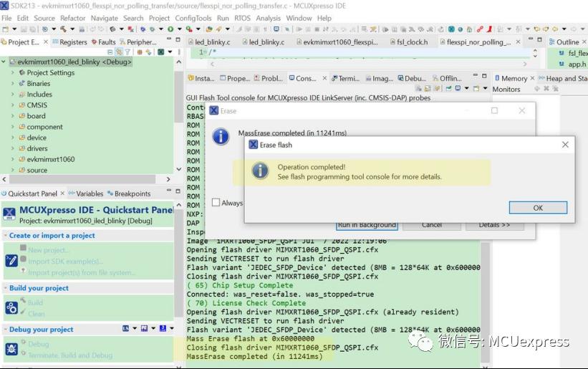Toggle Link with Editor in Project Explorer

coord(119,52)
